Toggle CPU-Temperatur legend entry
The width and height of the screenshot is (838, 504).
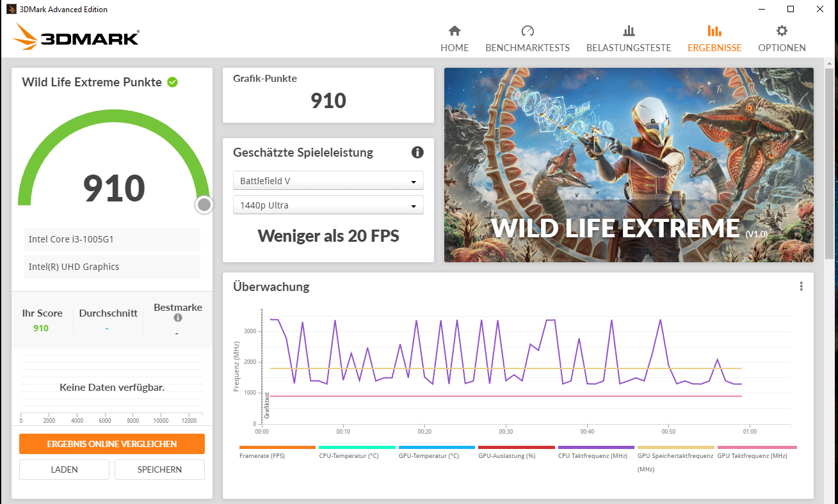pyautogui.click(x=357, y=452)
